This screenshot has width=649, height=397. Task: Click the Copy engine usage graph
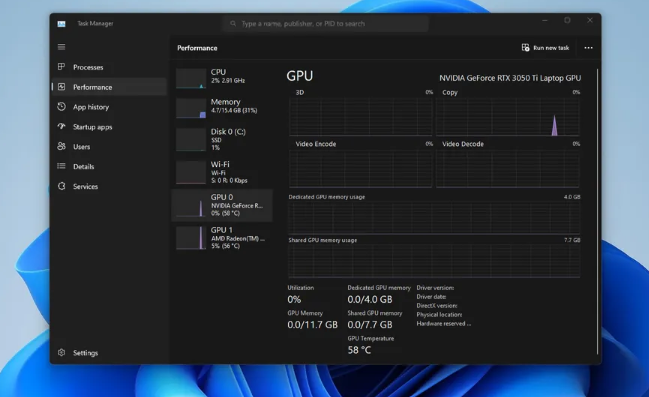click(507, 117)
